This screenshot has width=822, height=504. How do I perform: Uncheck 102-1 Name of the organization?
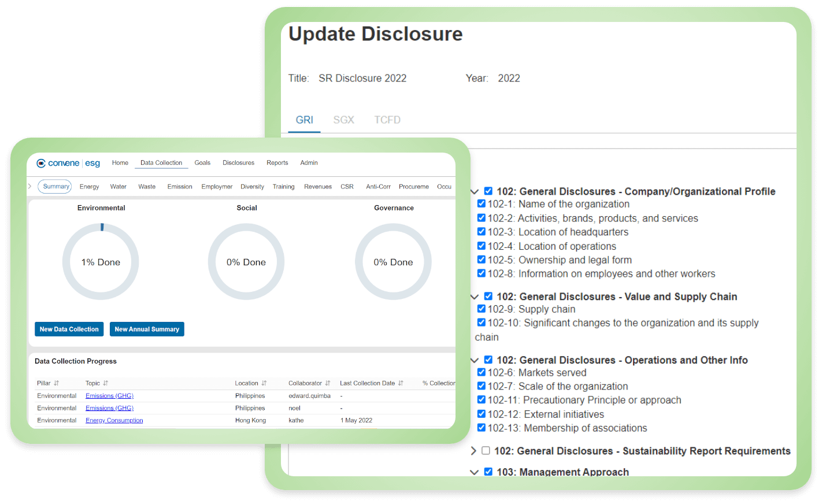point(481,204)
